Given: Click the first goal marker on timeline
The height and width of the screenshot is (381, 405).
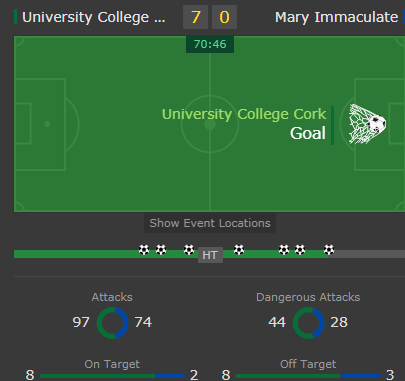Looking at the screenshot, I should point(144,250).
